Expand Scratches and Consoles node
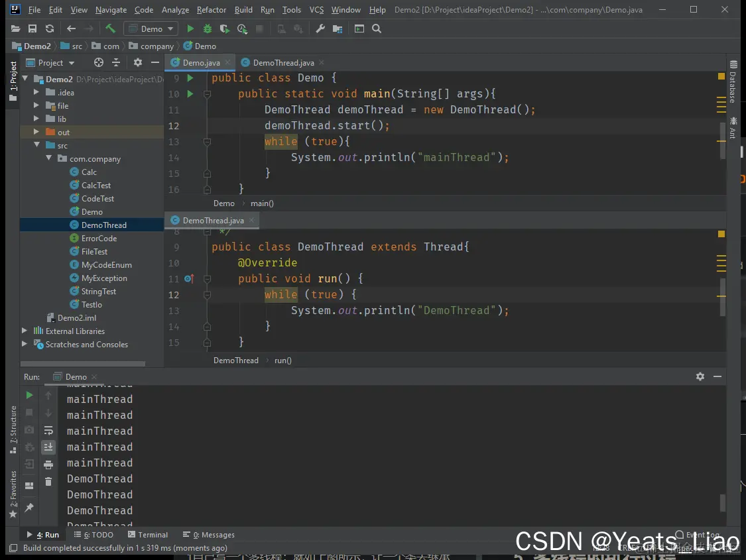The height and width of the screenshot is (560, 746). [25, 344]
